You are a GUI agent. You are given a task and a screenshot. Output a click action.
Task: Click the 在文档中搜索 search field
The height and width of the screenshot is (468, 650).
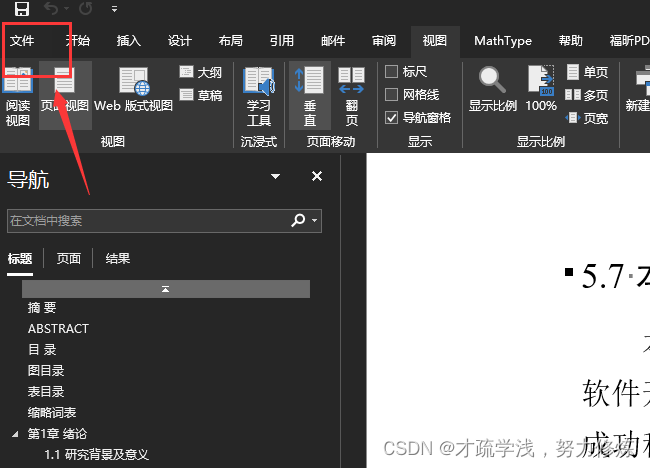pos(164,221)
